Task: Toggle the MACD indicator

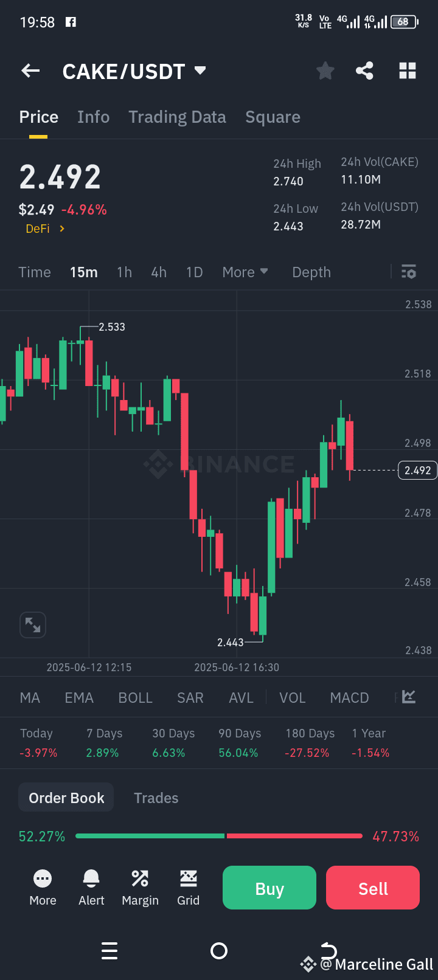Action: (x=349, y=697)
